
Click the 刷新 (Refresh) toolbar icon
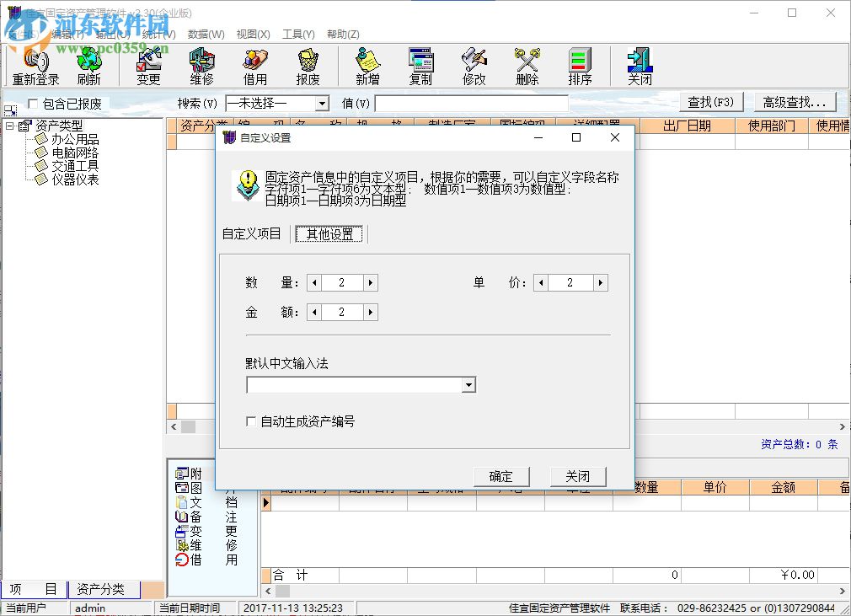coord(89,66)
